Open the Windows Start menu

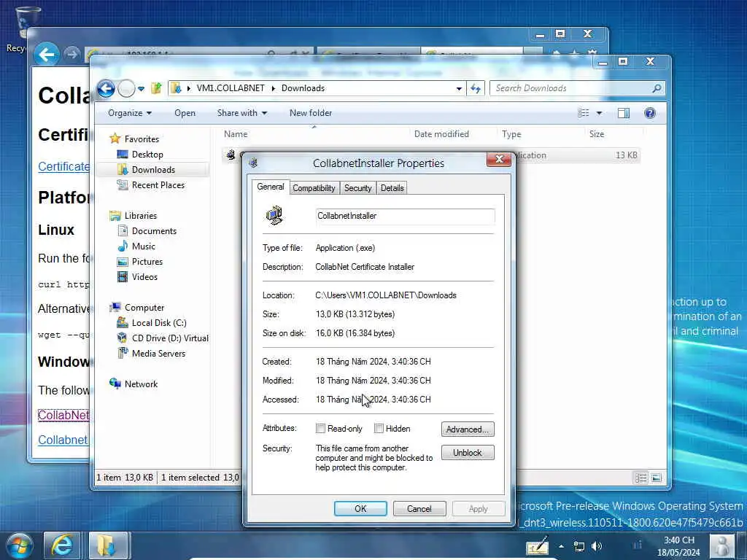click(19, 545)
